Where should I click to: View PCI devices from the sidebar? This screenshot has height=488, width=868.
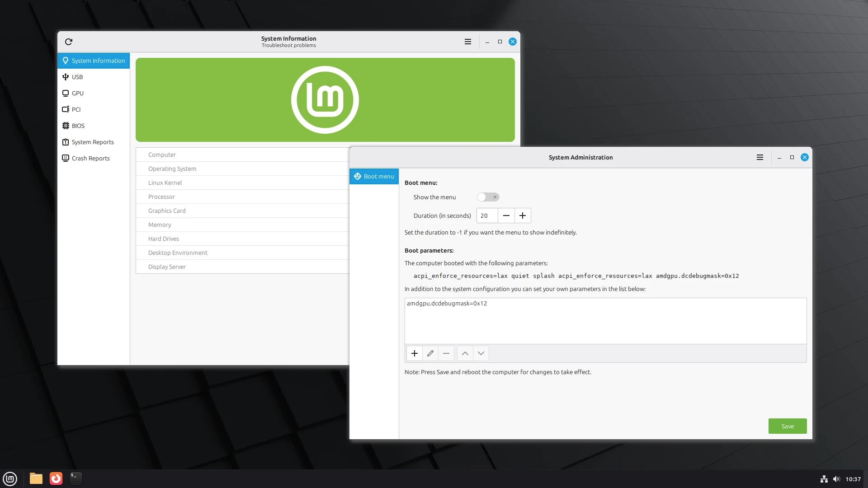click(x=76, y=109)
